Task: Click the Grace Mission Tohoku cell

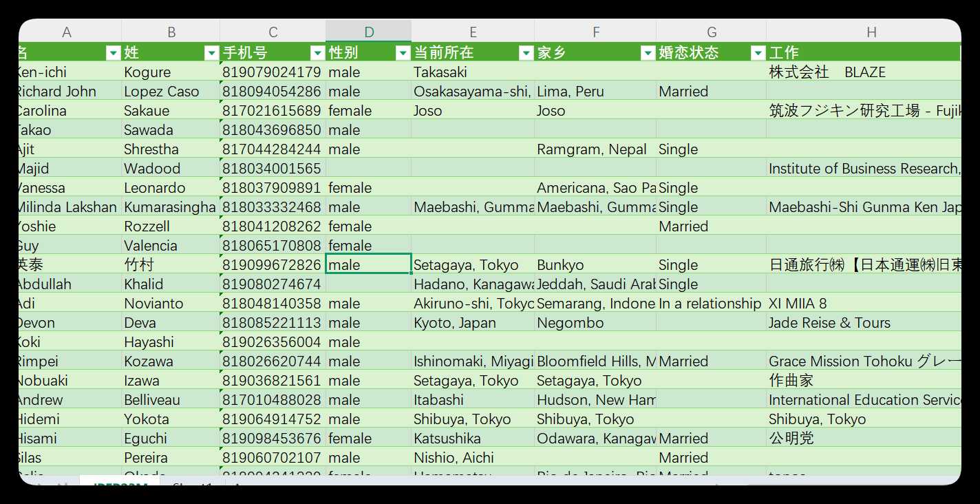Action: point(864,361)
